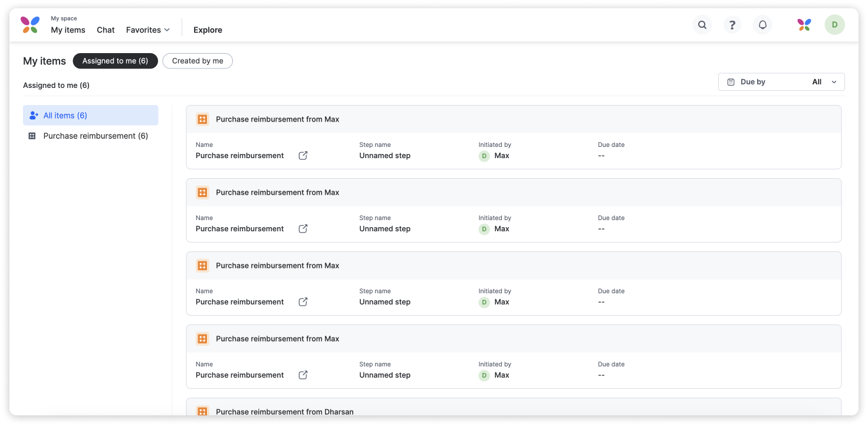868x426 pixels.
Task: Expand the Favorites dropdown
Action: (148, 30)
